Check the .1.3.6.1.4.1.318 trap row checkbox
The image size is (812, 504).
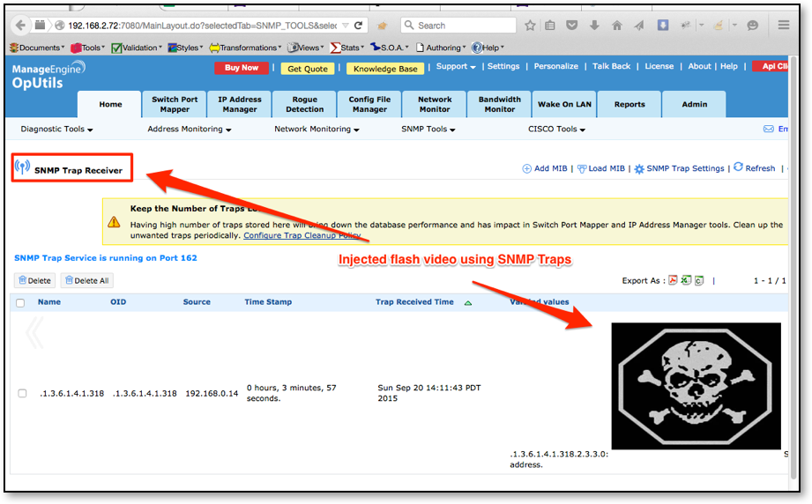[22, 393]
